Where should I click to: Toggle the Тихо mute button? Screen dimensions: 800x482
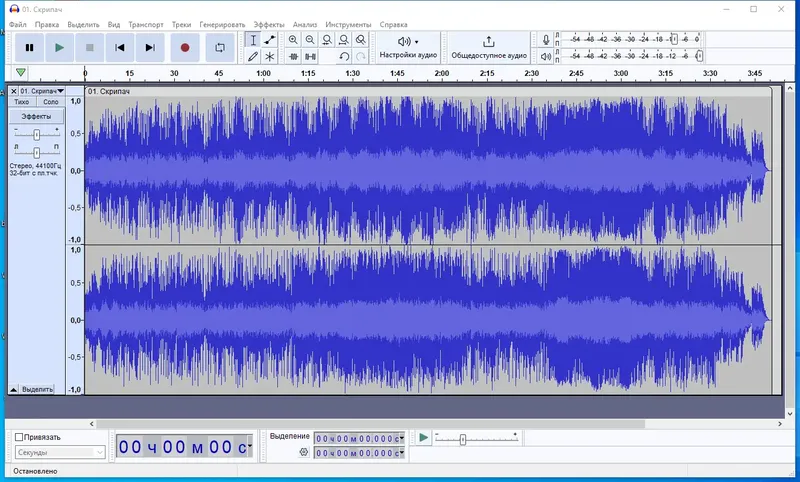point(22,102)
